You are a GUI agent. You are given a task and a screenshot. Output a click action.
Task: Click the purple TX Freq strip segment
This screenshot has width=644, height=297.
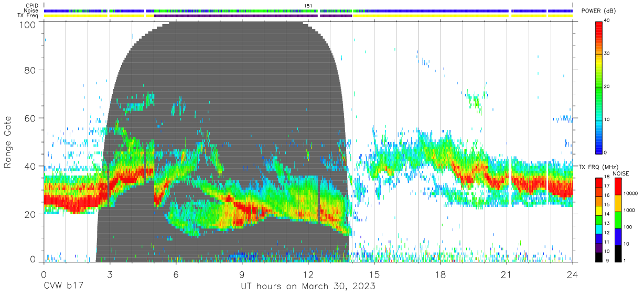click(x=236, y=16)
